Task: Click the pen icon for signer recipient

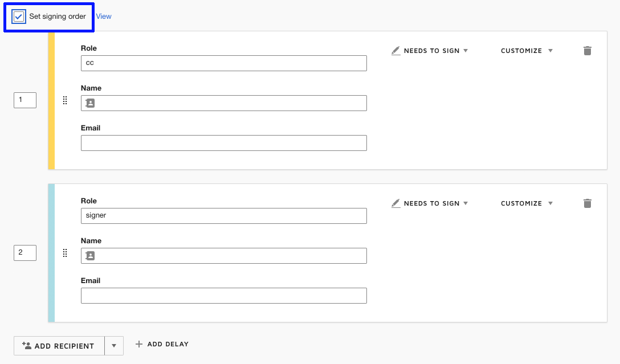Action: pos(396,203)
